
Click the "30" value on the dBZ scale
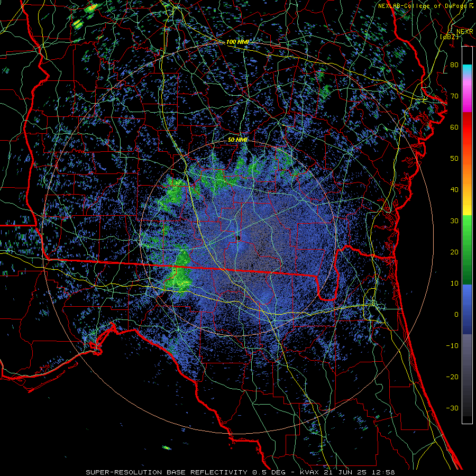[454, 221]
